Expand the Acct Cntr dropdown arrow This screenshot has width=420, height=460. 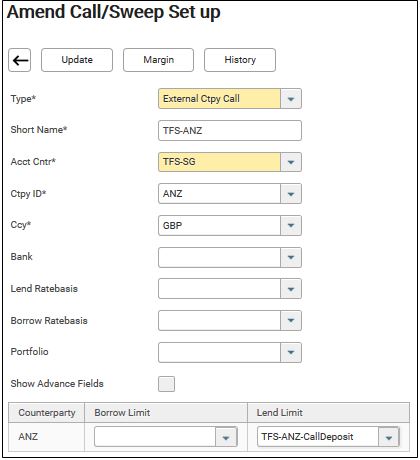[291, 162]
